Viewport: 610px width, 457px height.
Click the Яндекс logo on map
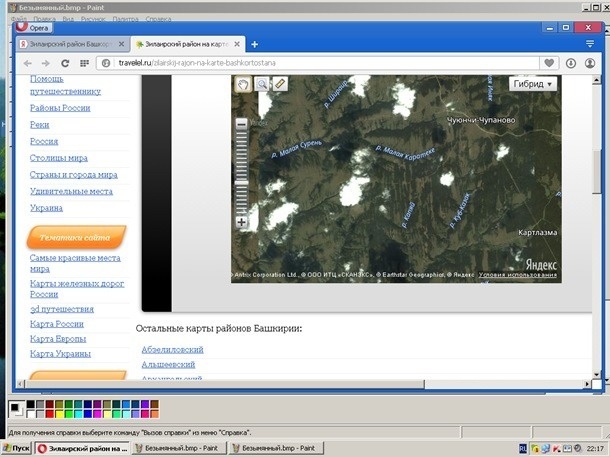click(x=541, y=265)
